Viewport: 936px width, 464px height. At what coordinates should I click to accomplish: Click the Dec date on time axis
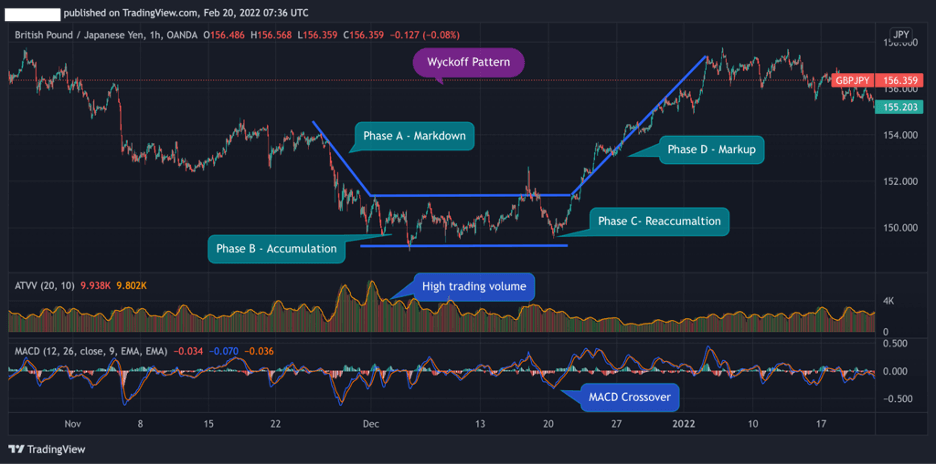[371, 424]
